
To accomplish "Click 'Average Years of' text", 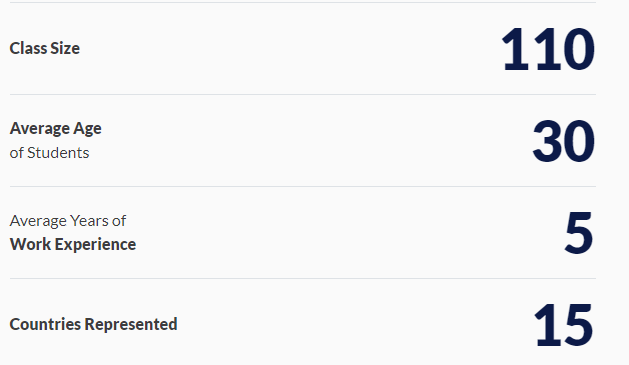I will coord(68,221).
